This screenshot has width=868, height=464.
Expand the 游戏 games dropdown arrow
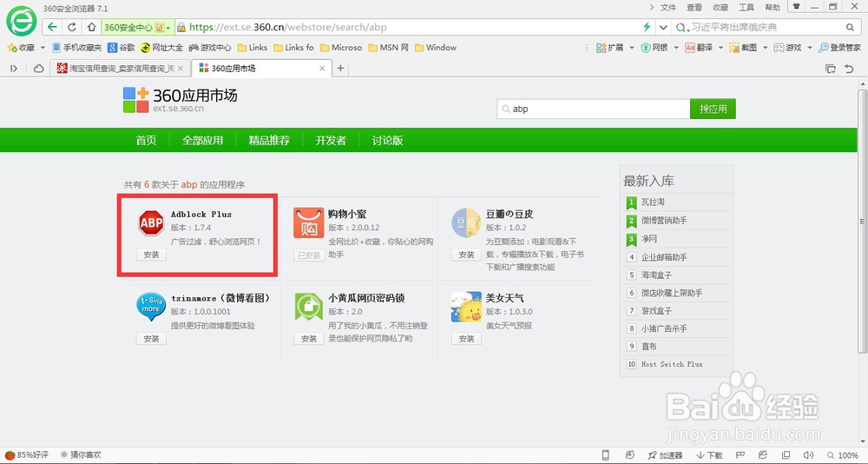coord(809,48)
